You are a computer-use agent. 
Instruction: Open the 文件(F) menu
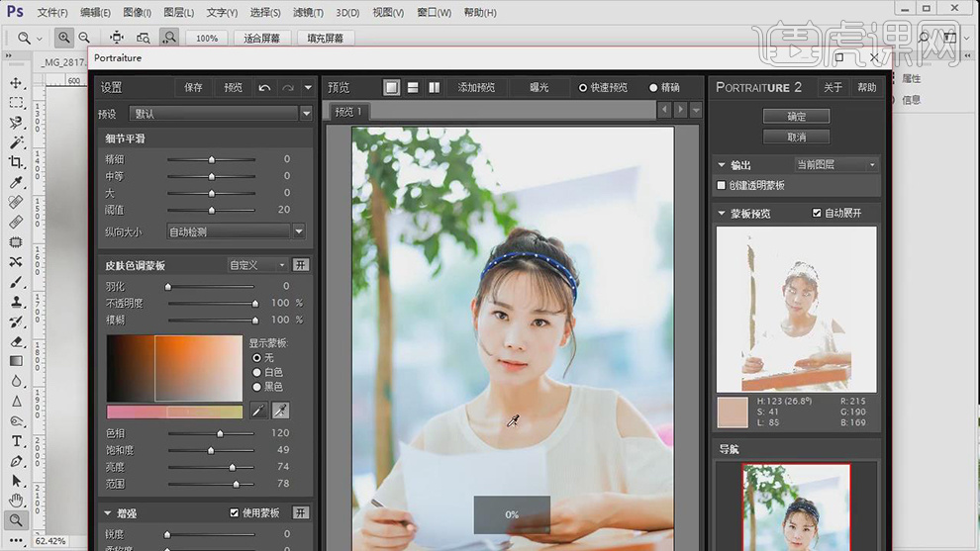point(51,13)
